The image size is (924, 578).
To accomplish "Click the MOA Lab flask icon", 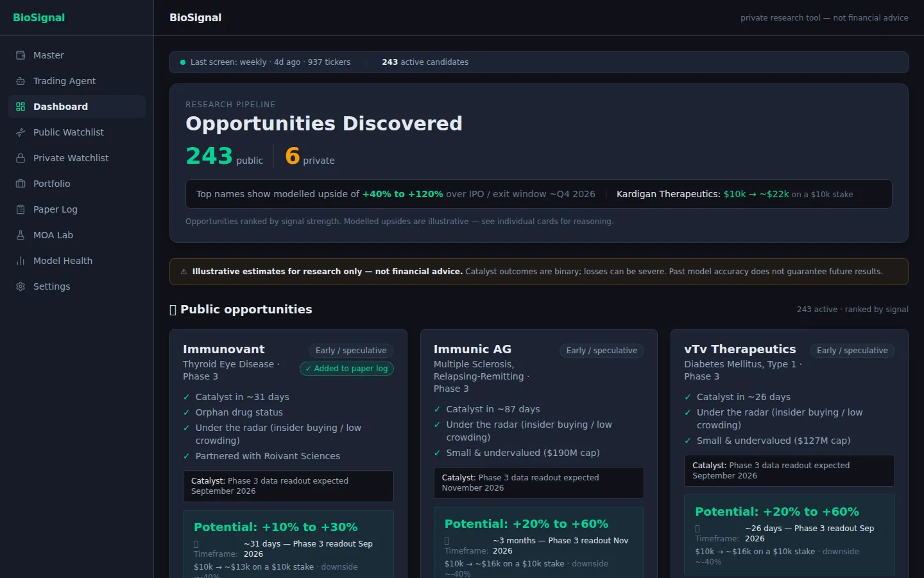I will coord(21,235).
